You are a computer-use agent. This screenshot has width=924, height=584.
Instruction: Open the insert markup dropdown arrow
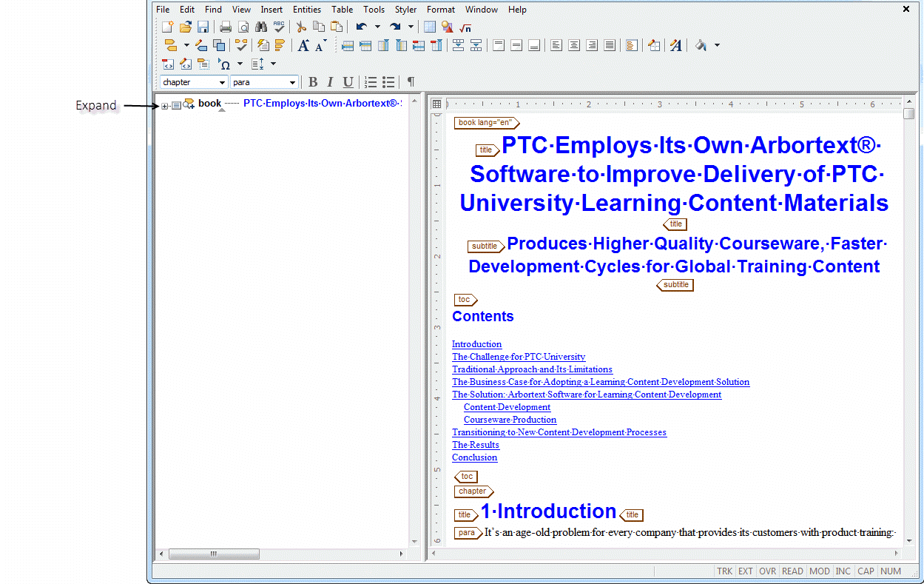click(186, 46)
